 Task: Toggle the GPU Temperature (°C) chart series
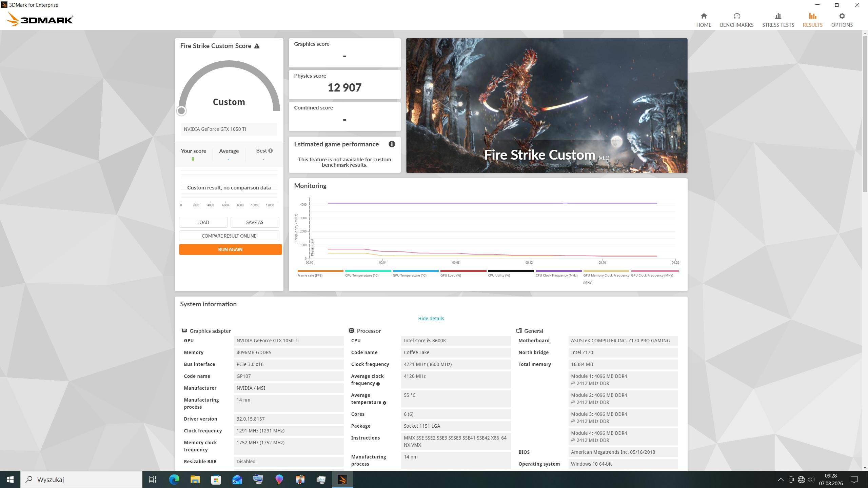point(415,273)
